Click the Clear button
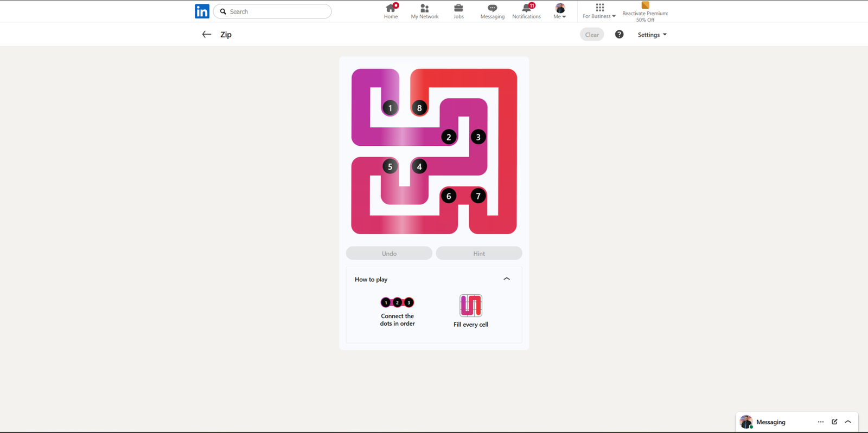This screenshot has height=433, width=868. [x=592, y=35]
